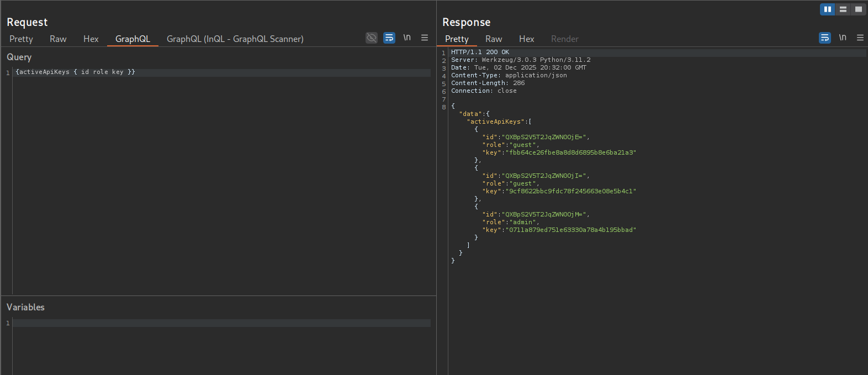868x375 pixels.
Task: Open the InQL GraphQL Scanner tab
Action: (x=235, y=39)
